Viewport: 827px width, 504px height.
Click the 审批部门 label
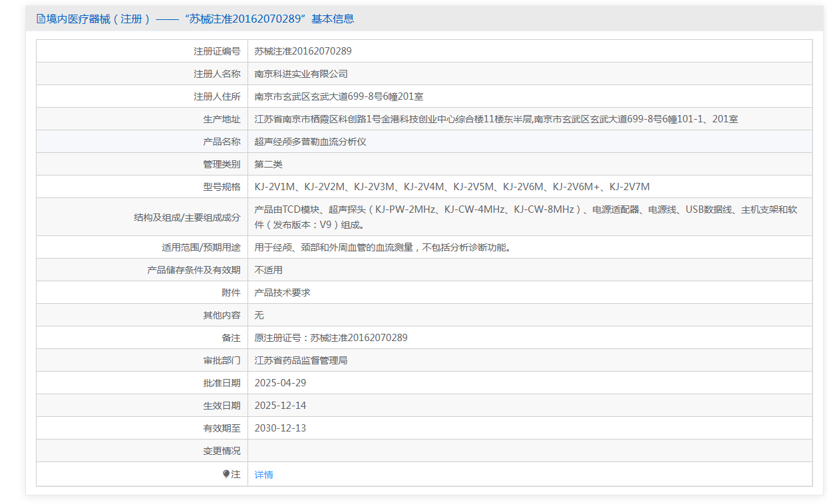(x=222, y=360)
